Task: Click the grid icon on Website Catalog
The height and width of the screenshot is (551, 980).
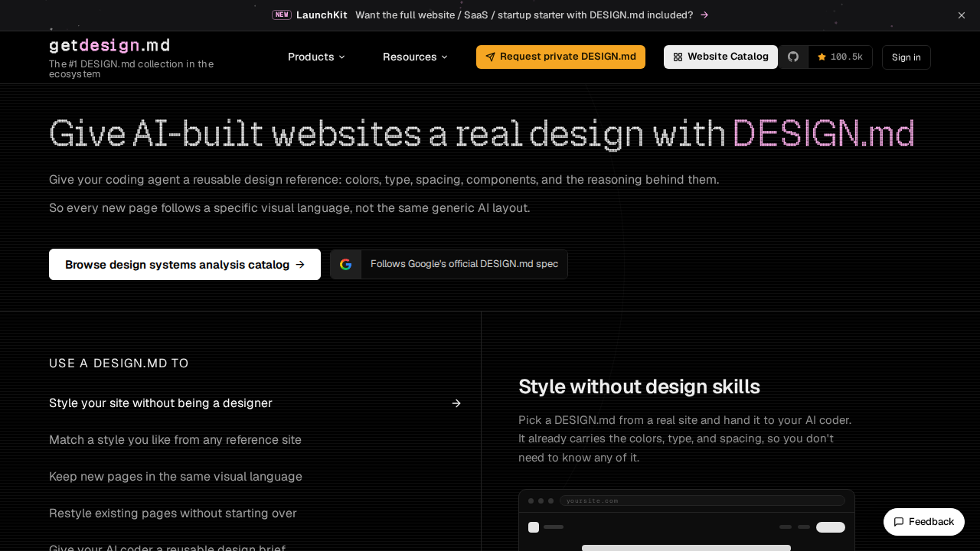Action: pos(678,57)
